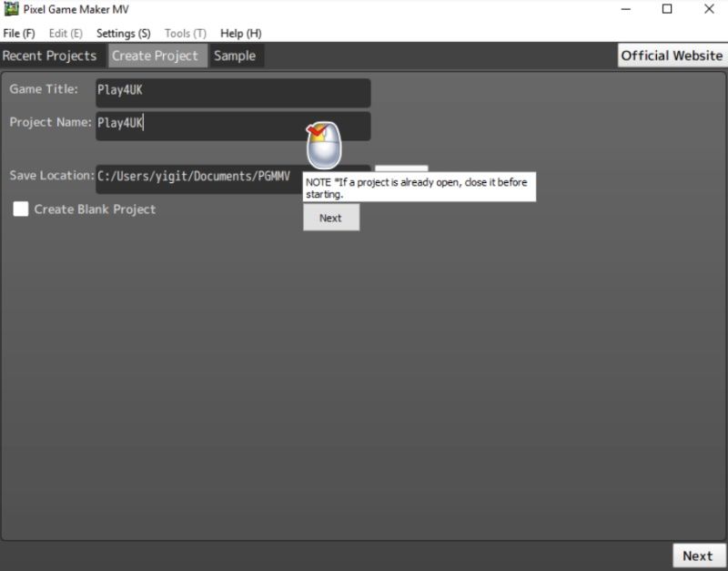Maximize the Pixel Game Maker MV window
This screenshot has width=728, height=571.
click(x=667, y=9)
